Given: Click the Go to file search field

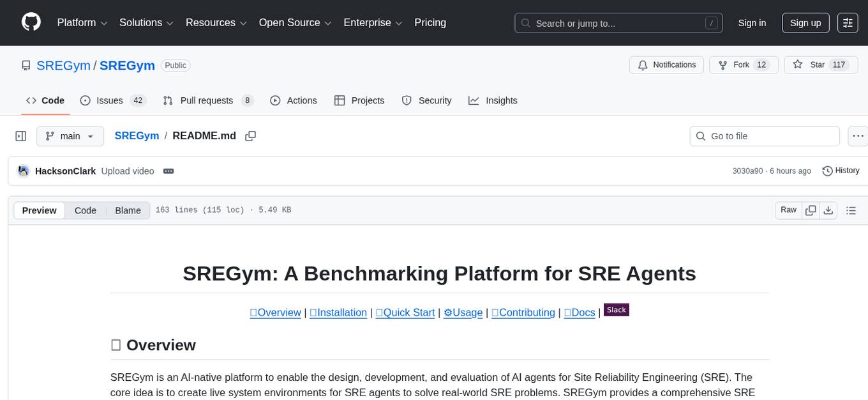Looking at the screenshot, I should click(764, 135).
